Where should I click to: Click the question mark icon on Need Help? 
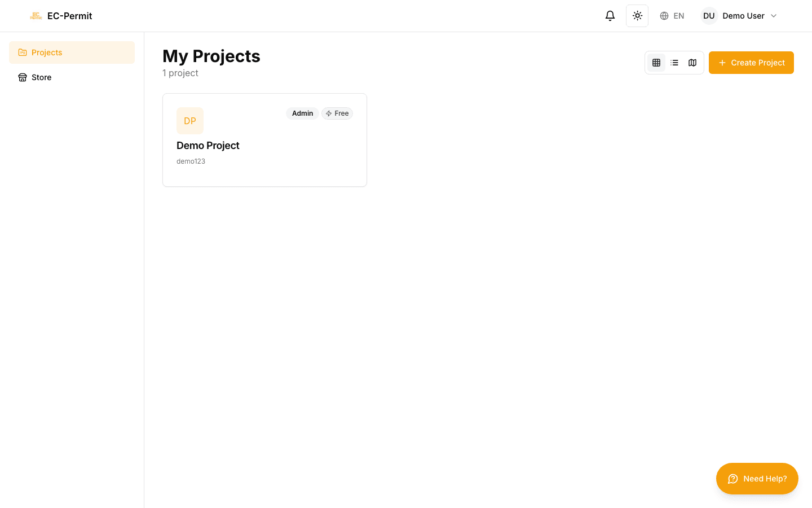pyautogui.click(x=732, y=479)
